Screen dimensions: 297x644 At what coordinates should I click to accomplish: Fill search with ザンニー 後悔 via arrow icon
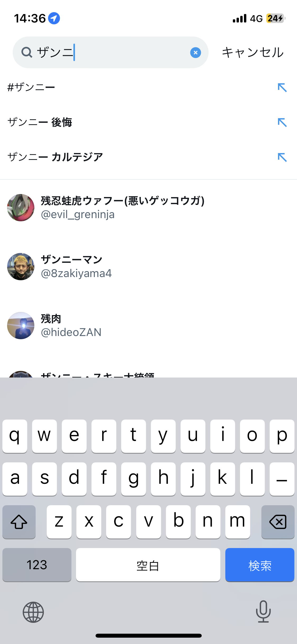[282, 122]
